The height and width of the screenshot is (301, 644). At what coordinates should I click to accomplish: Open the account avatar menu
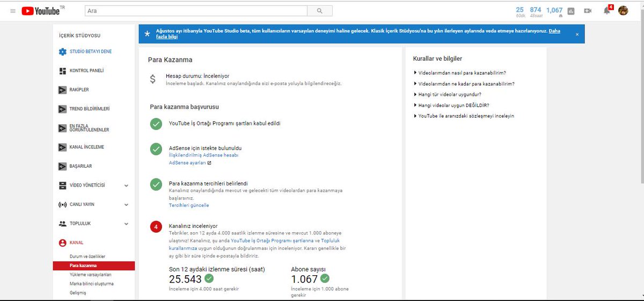coord(623,10)
